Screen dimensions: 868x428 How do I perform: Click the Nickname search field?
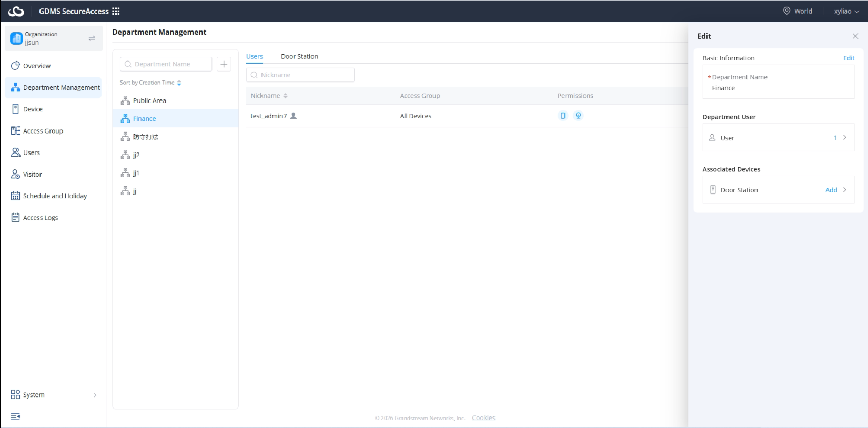[x=300, y=75]
